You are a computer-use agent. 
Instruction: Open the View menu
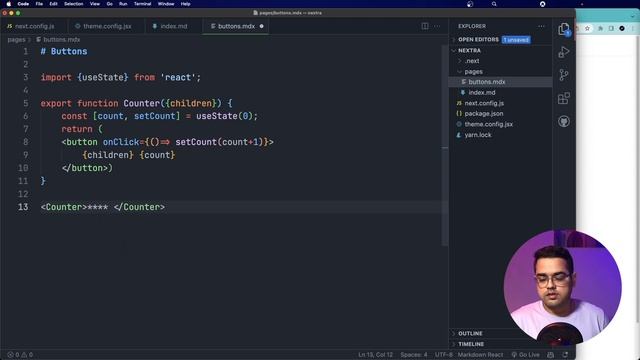[95, 4]
